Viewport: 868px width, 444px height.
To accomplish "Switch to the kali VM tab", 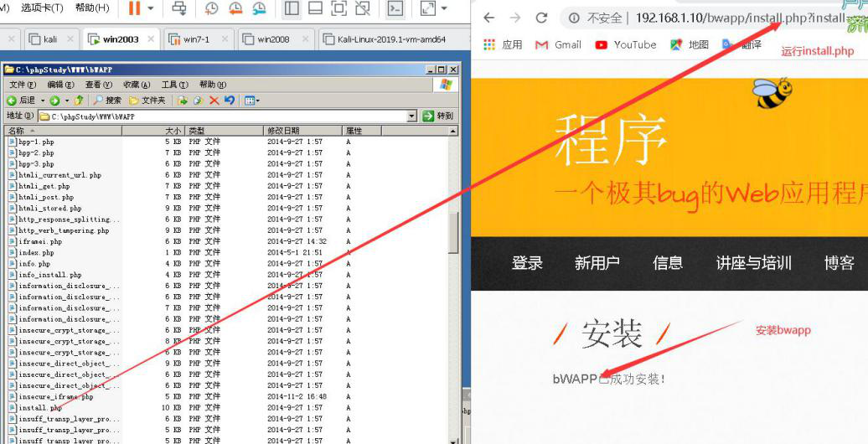I will [x=50, y=39].
